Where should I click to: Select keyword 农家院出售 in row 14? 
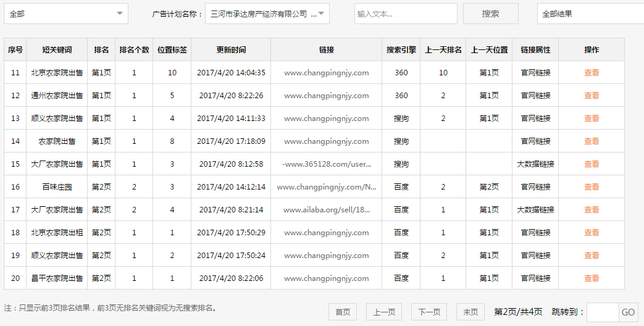(57, 141)
